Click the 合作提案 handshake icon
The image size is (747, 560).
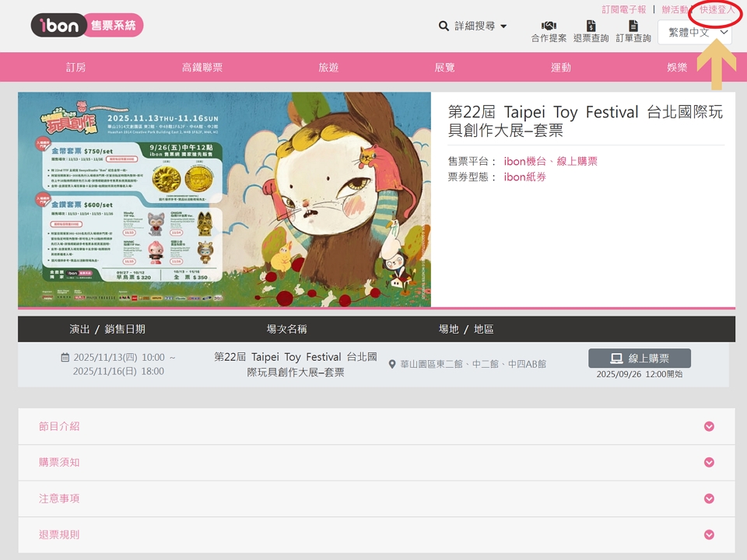pyautogui.click(x=549, y=25)
